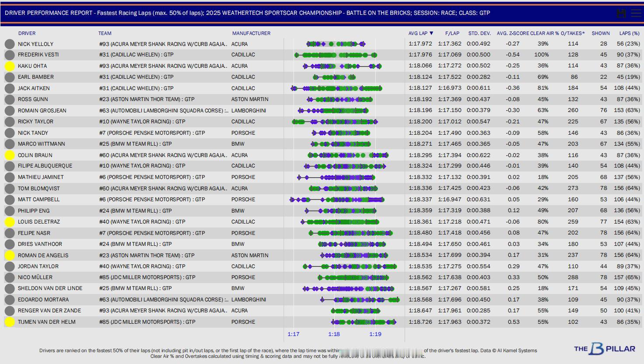Click the grey circle beside Edoardo Mortara

point(10,300)
